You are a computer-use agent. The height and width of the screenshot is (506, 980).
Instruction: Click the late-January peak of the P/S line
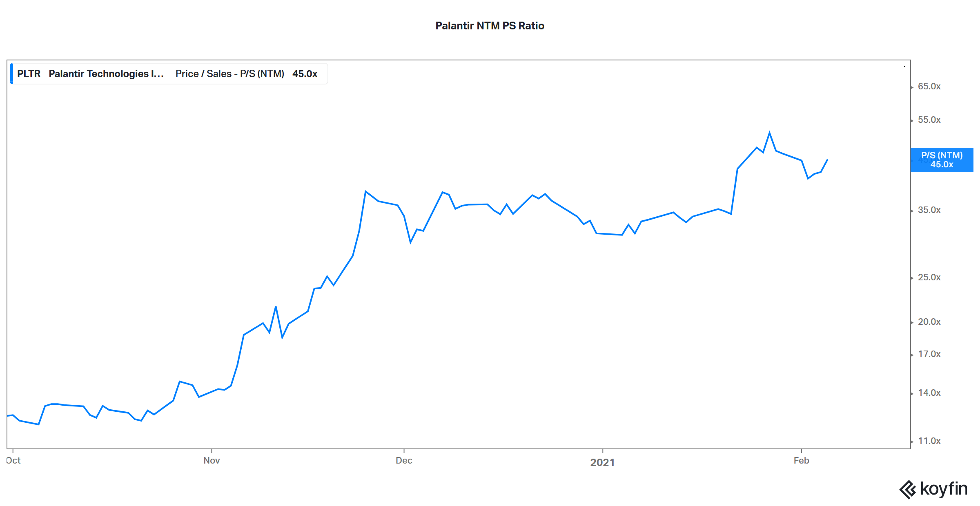(769, 133)
